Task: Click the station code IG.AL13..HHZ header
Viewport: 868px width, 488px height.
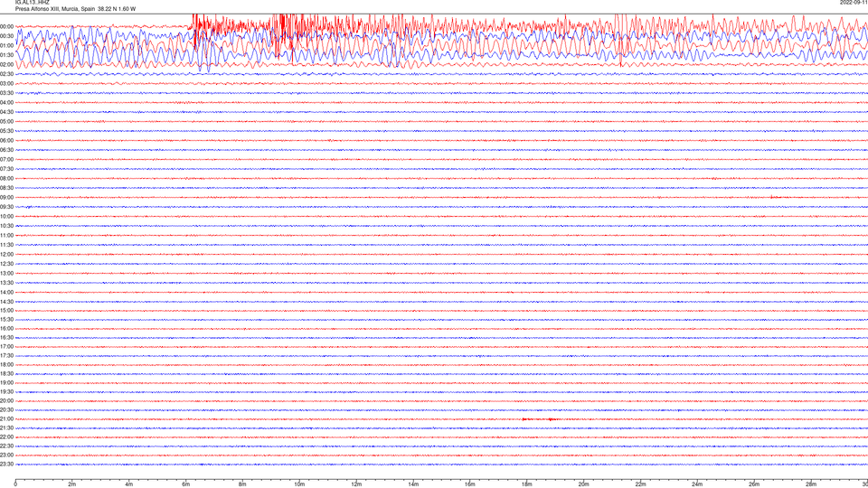Action: pyautogui.click(x=33, y=2)
